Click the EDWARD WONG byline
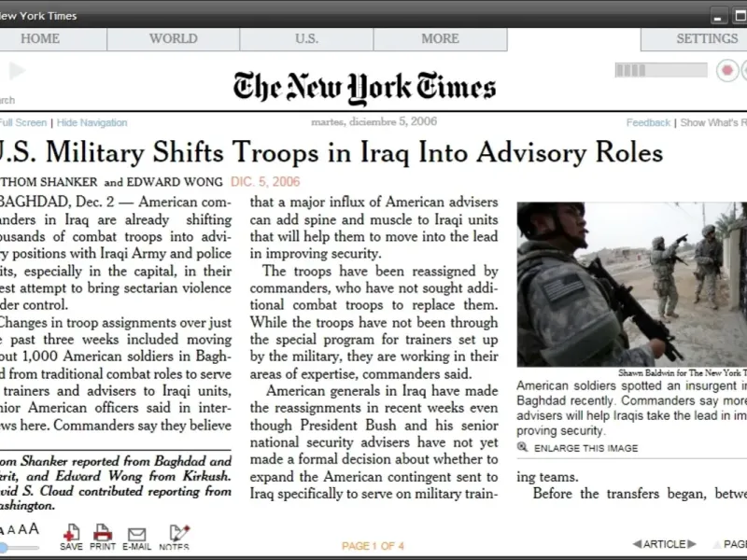Screen dimensions: 747x560 point(175,182)
